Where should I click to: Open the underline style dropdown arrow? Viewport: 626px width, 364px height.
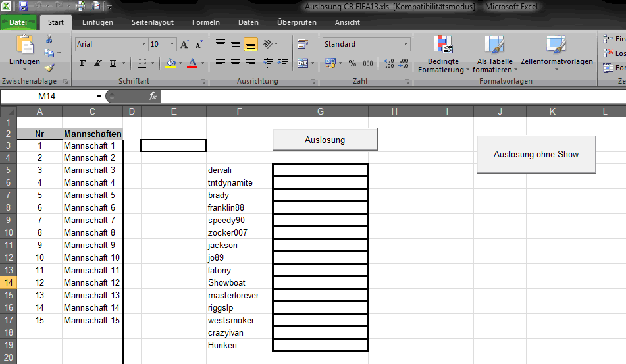[123, 63]
